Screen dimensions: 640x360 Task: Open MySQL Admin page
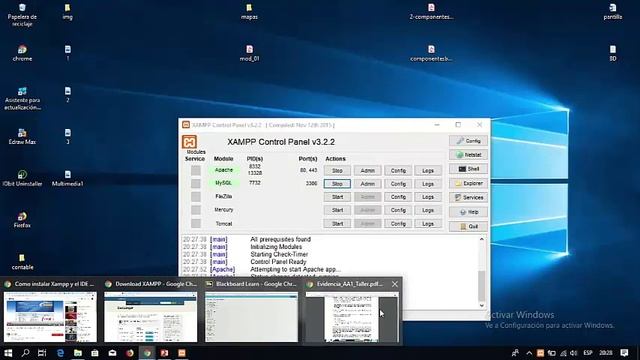[x=367, y=184]
